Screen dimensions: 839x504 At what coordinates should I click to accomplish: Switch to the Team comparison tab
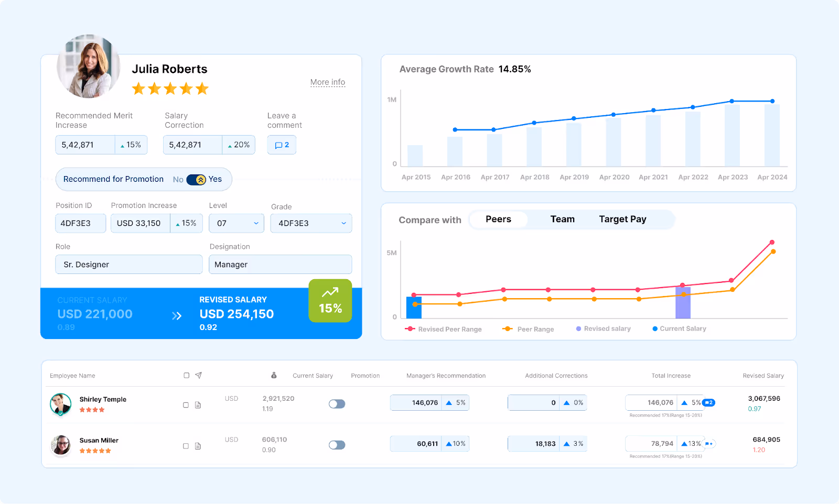point(562,219)
